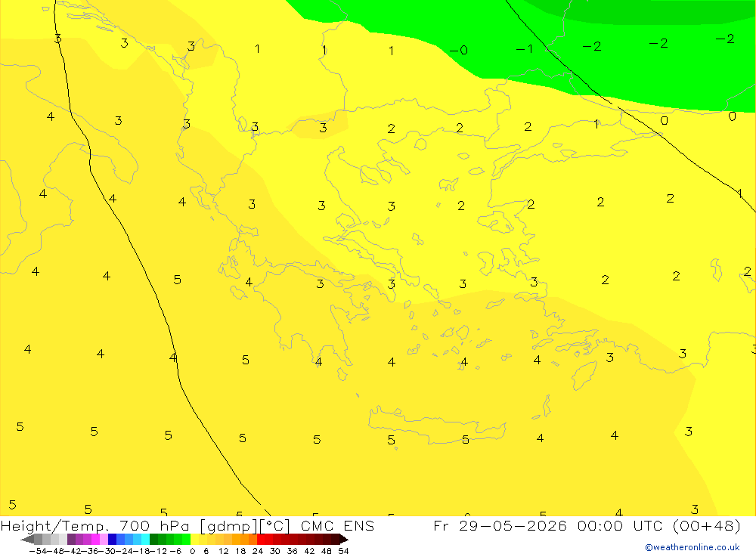Select the cyan swatch above -18
The image size is (756, 554).
[x=145, y=539]
